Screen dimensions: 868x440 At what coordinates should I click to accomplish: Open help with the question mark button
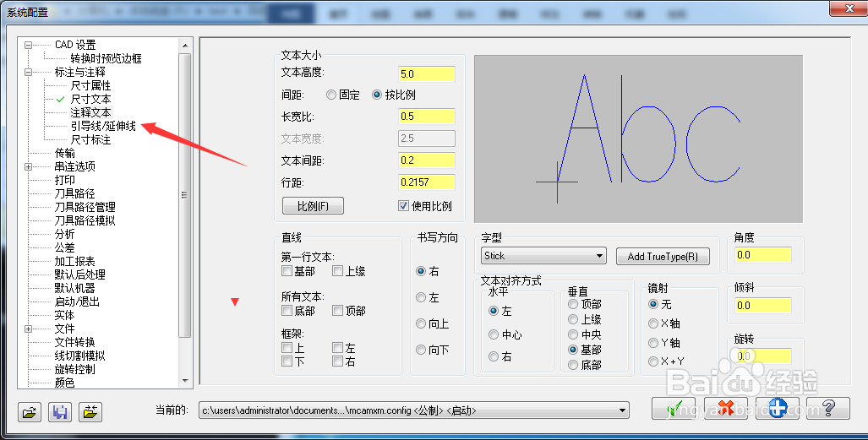pos(828,409)
